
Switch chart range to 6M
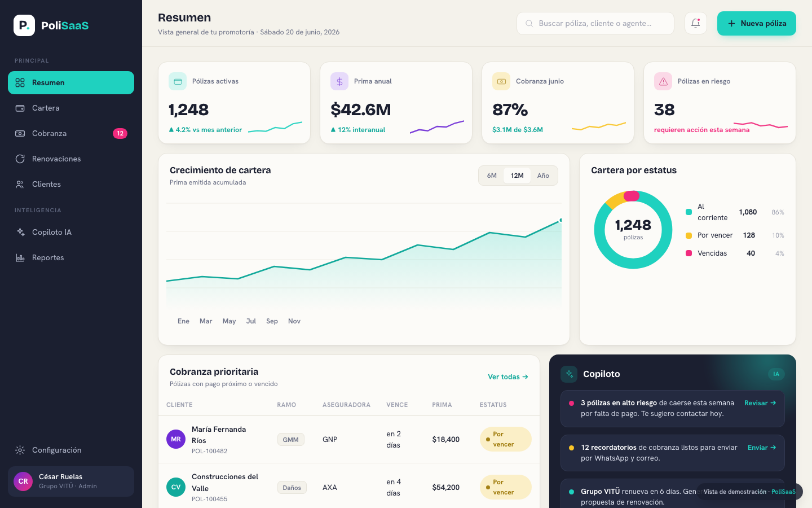[492, 176]
